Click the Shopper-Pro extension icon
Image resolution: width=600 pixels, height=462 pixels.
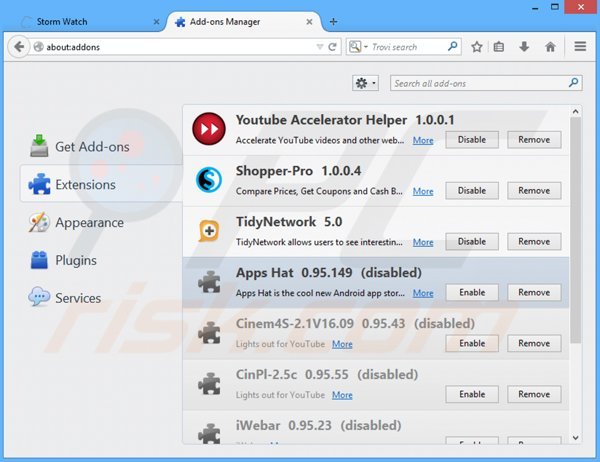tap(209, 180)
